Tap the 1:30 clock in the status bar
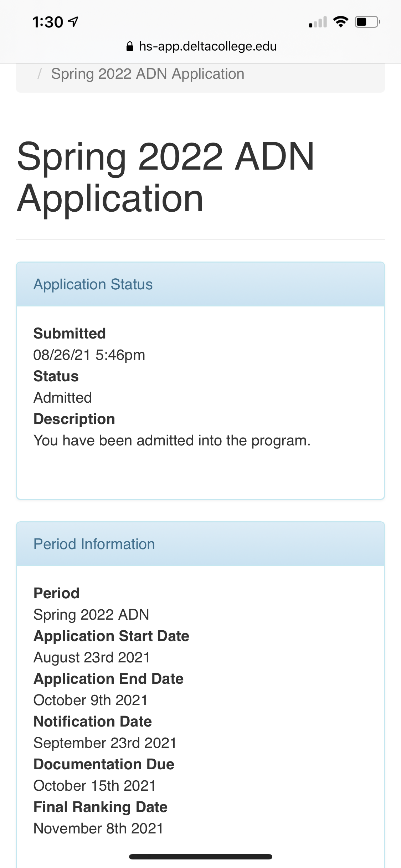This screenshot has height=868, width=401. pyautogui.click(x=48, y=22)
